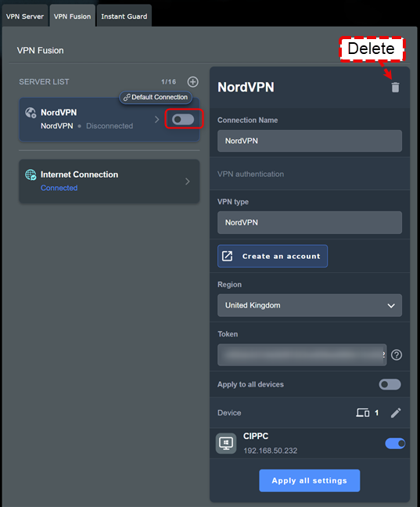Open token help question mark icon
The width and height of the screenshot is (420, 507).
397,355
